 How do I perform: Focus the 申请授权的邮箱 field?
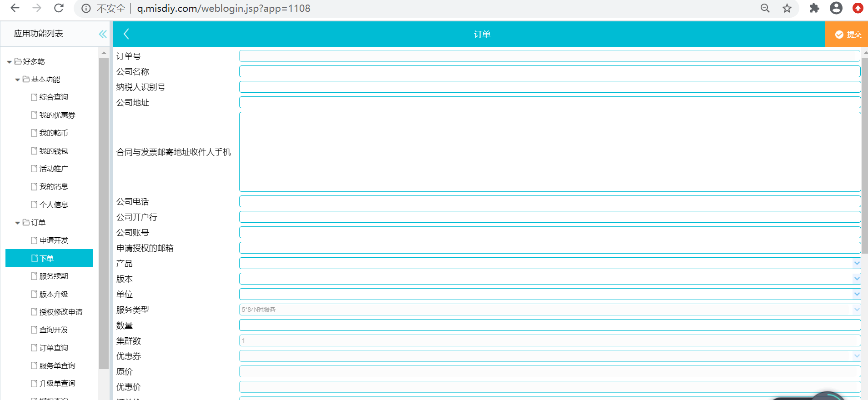click(x=550, y=248)
